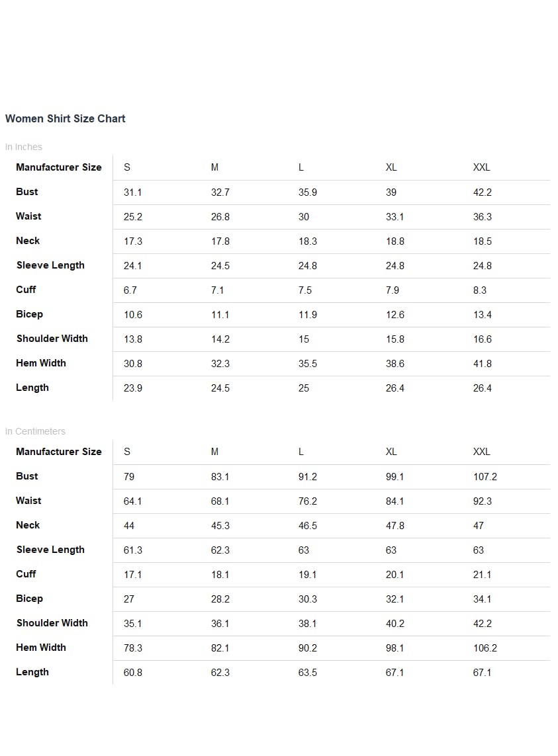
Task: Select Waist value 33.1 in inches table
Action: click(395, 217)
